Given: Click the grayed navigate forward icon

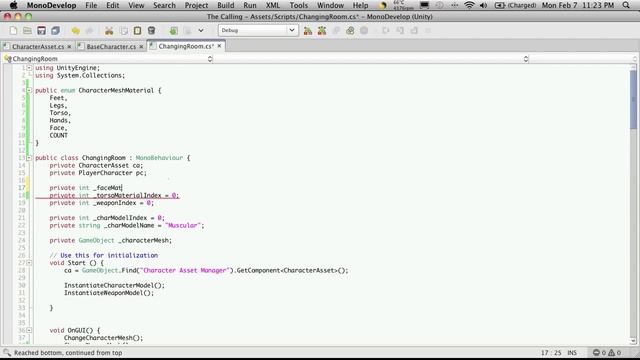Looking at the screenshot, I should click(187, 31).
